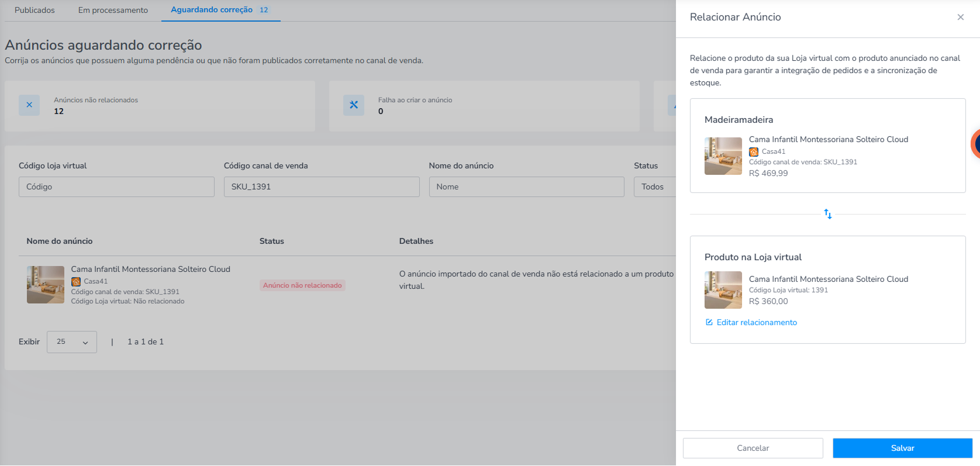Focus the Código loja virtual input field
The height and width of the screenshot is (466, 980).
[x=116, y=187]
